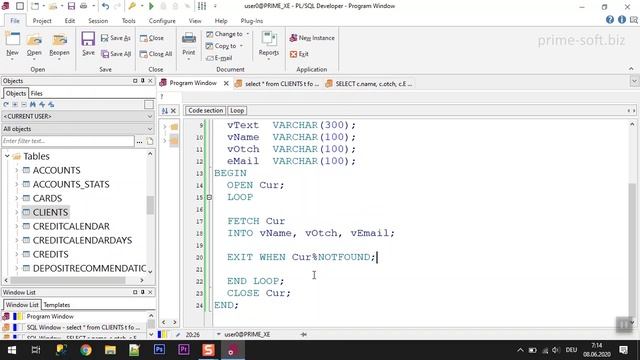Select the CREDITCALENDAR table
The width and height of the screenshot is (640, 360).
71,226
